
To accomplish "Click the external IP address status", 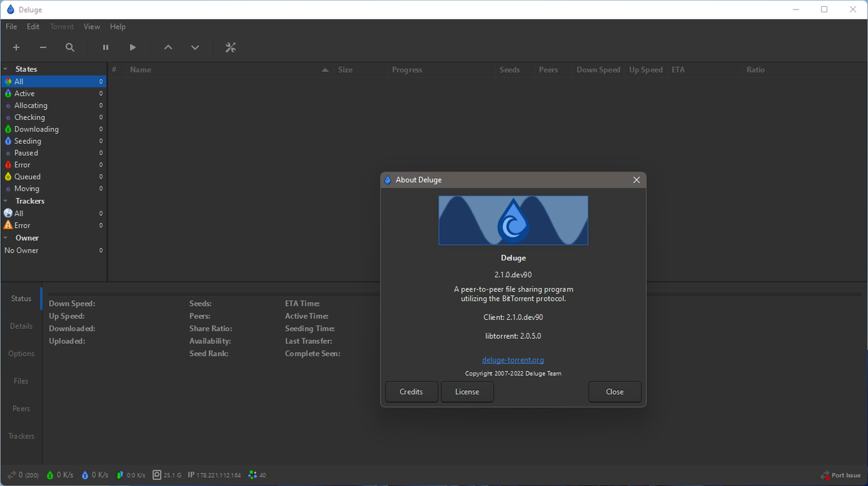I will pyautogui.click(x=214, y=475).
